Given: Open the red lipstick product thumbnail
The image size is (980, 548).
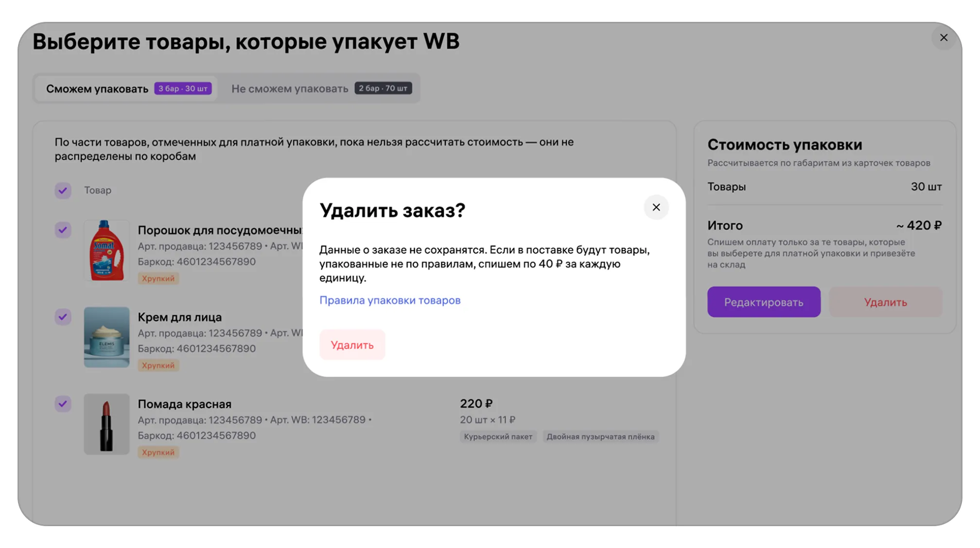Looking at the screenshot, I should tap(106, 424).
